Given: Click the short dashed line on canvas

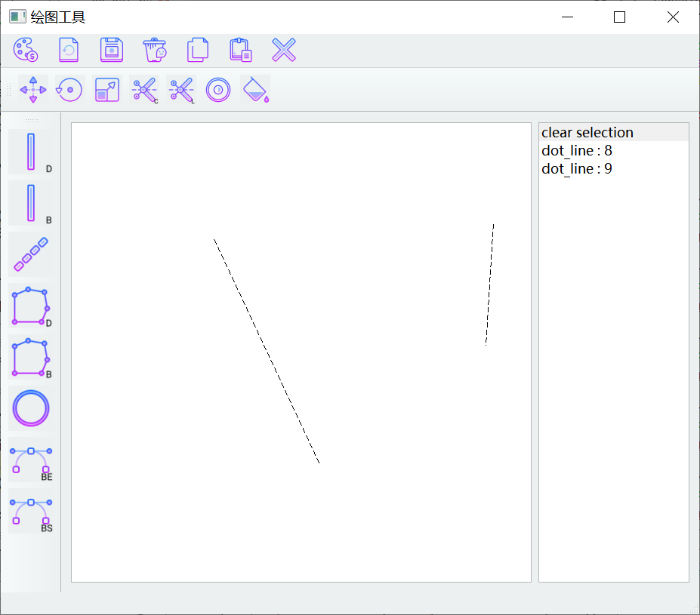Looking at the screenshot, I should [x=490, y=284].
